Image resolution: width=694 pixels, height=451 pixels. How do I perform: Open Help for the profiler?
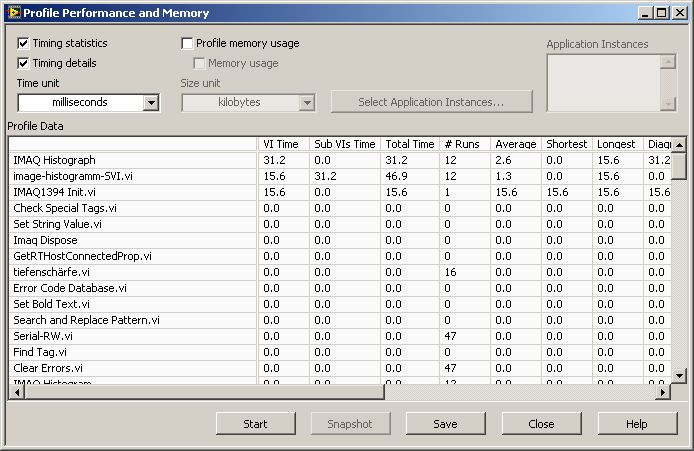click(x=636, y=424)
